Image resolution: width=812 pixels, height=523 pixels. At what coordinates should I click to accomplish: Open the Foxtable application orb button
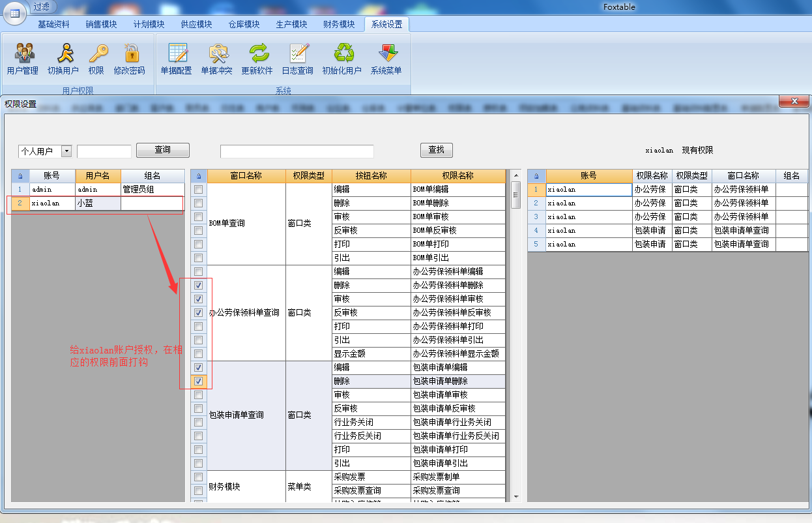click(x=14, y=13)
